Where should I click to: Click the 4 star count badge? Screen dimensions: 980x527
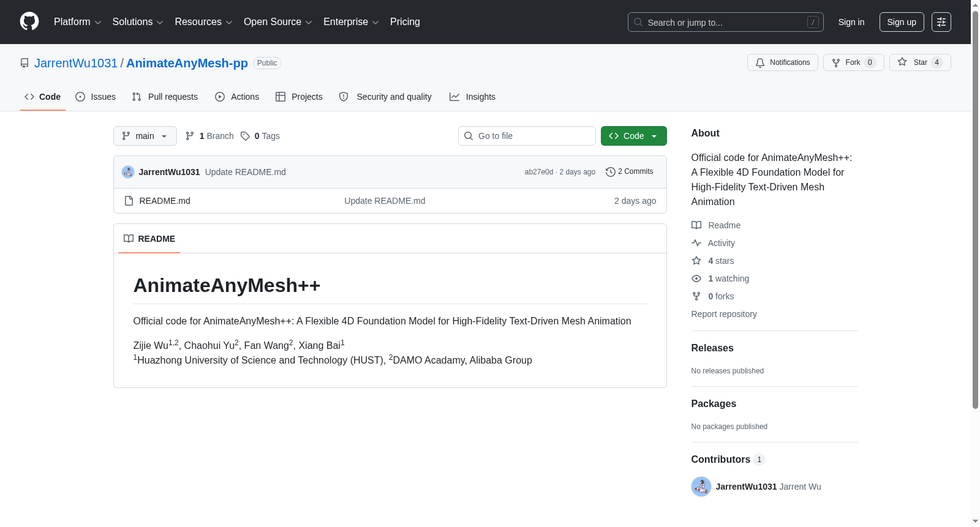937,62
